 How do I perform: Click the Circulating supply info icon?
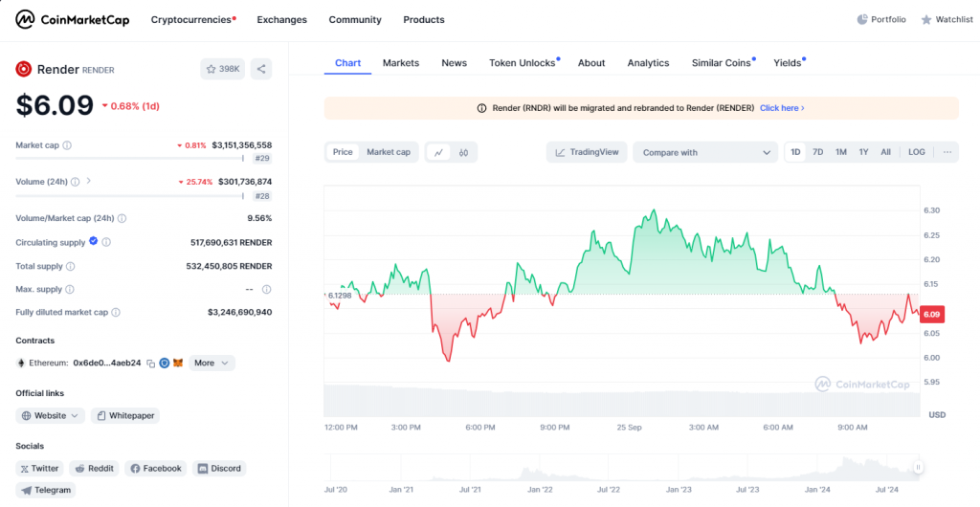click(x=106, y=242)
